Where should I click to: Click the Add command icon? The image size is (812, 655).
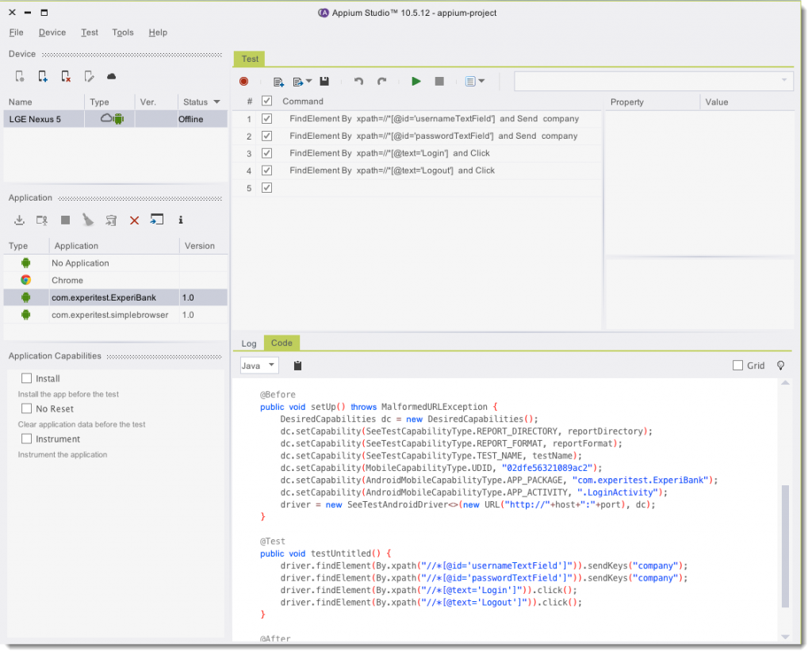[278, 82]
